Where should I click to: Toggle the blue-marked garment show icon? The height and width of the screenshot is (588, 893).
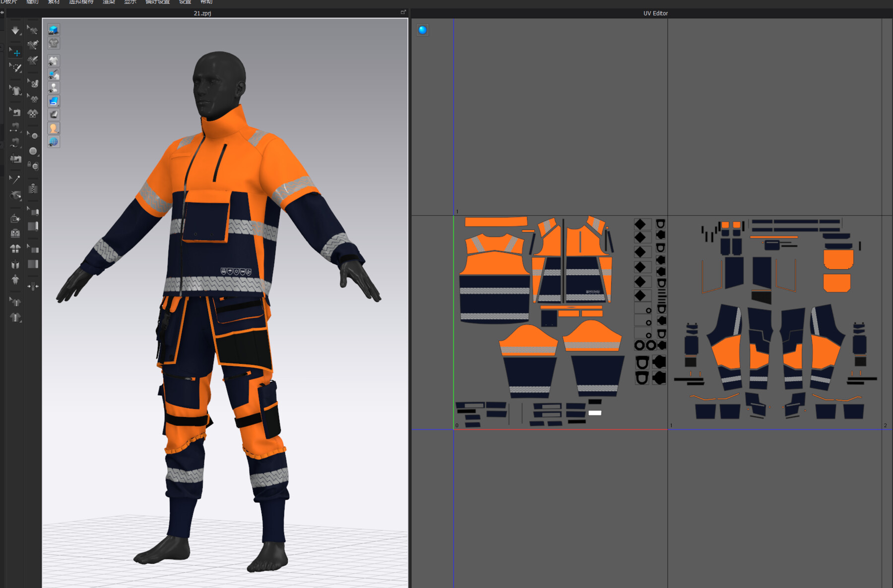pos(54,74)
